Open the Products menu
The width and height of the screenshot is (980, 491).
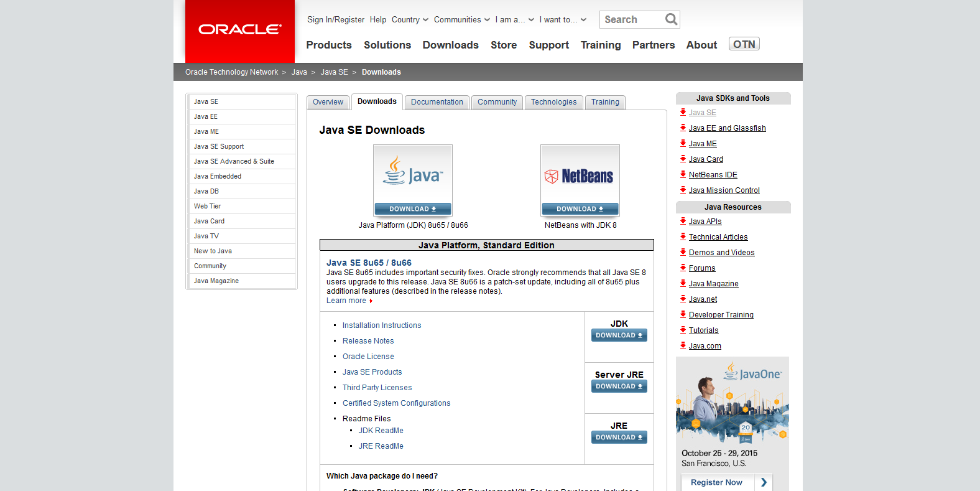pos(329,45)
